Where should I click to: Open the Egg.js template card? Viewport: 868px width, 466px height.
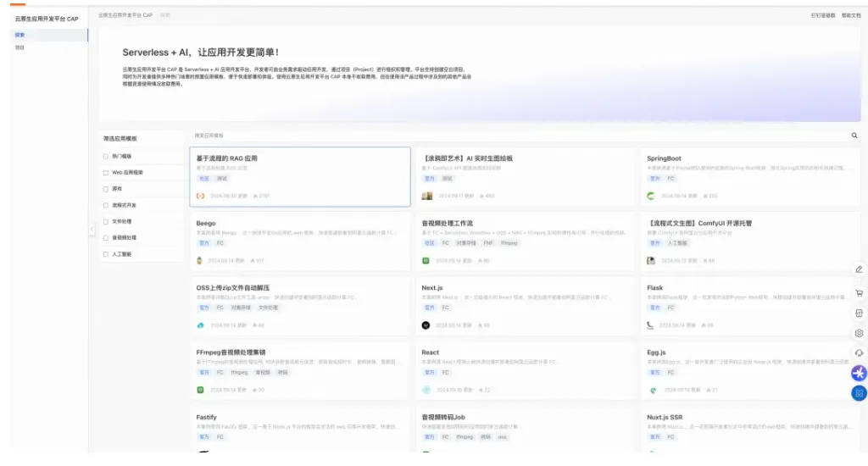click(x=750, y=371)
